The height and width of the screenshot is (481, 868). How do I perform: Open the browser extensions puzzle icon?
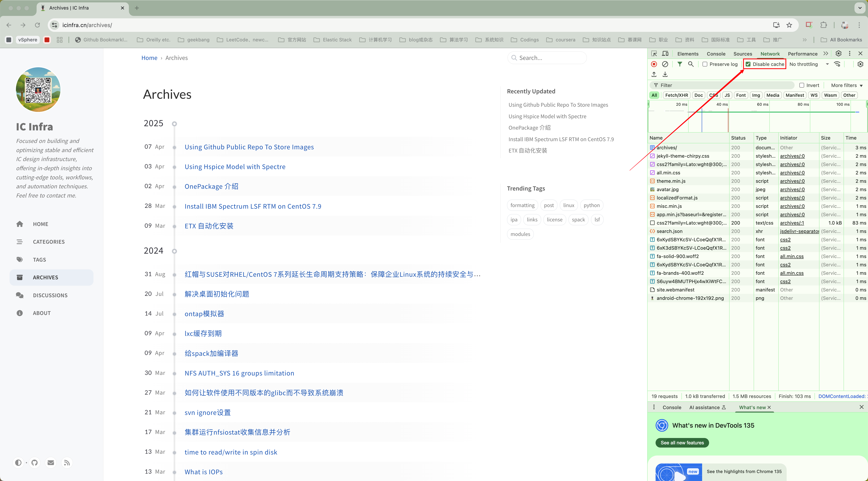coord(824,25)
